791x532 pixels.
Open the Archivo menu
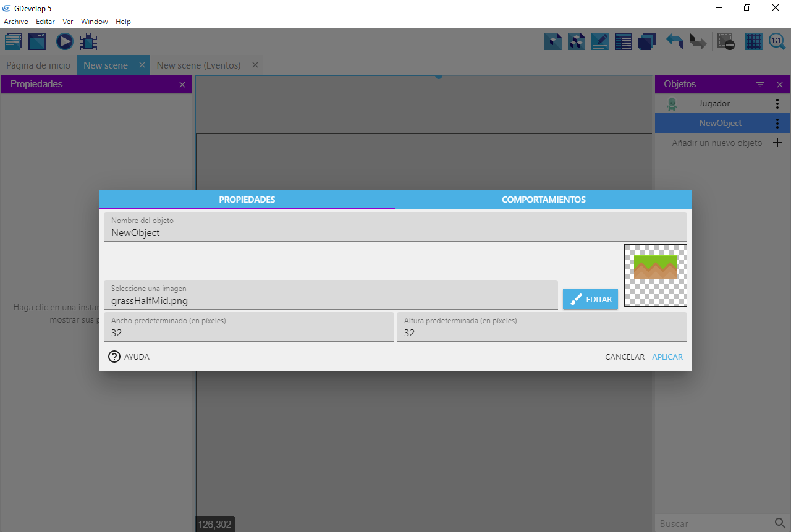point(16,22)
